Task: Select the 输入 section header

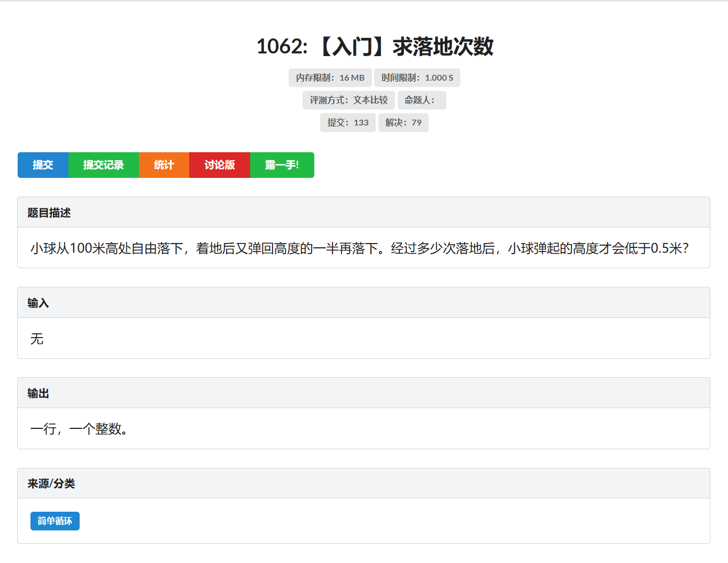Action: tap(37, 302)
